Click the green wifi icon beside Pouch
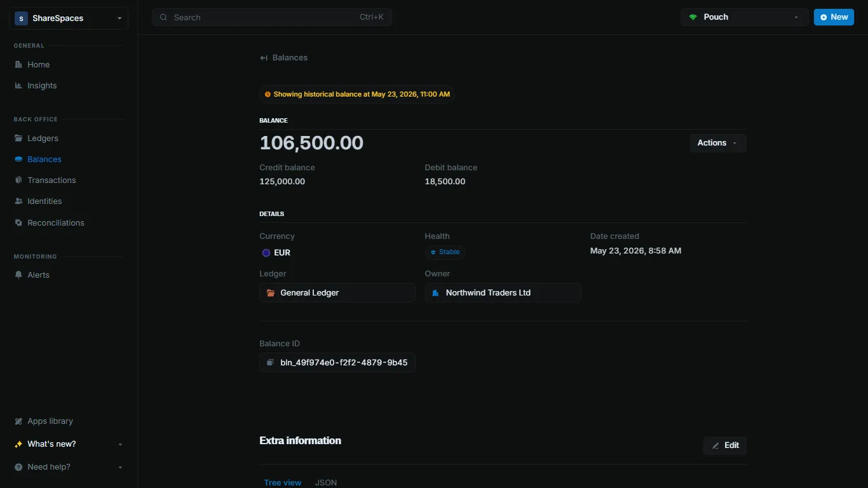The height and width of the screenshot is (488, 868). coord(693,17)
